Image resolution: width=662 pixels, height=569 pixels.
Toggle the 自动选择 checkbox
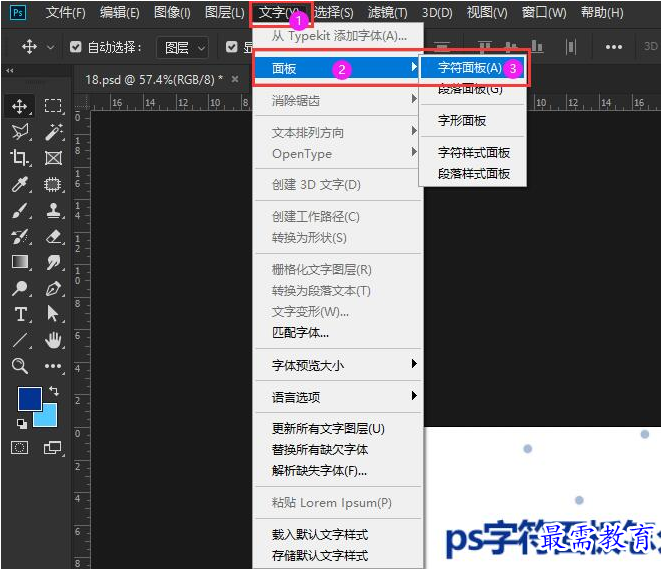76,47
